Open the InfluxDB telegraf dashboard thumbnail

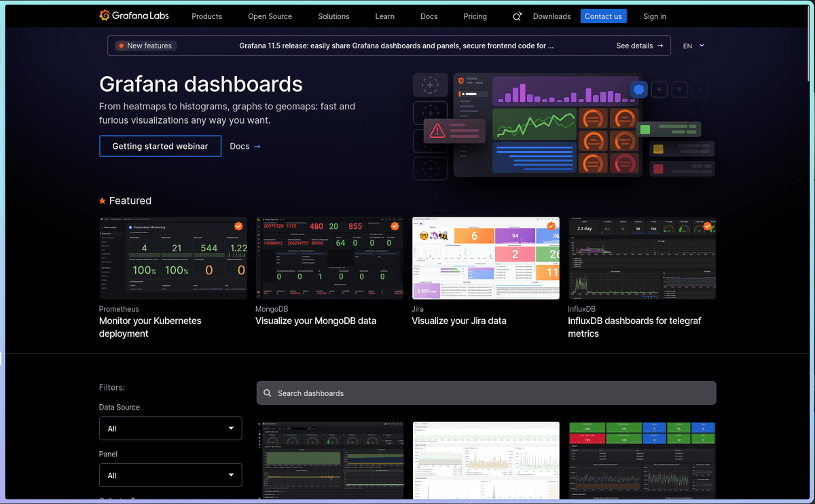pyautogui.click(x=642, y=258)
